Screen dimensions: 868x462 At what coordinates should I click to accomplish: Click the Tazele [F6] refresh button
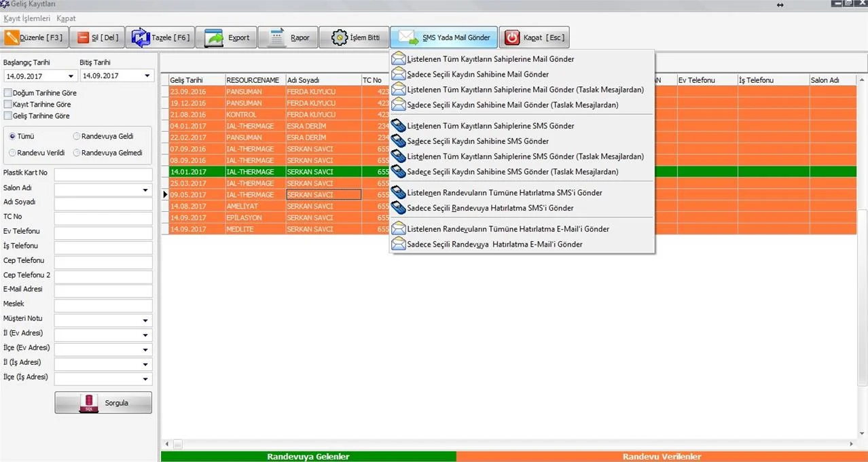tap(160, 37)
